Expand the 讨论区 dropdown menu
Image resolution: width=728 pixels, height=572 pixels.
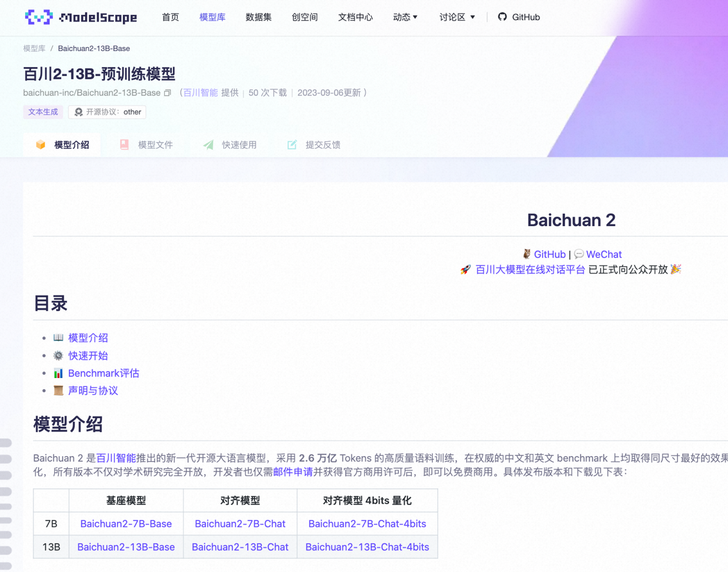point(457,17)
